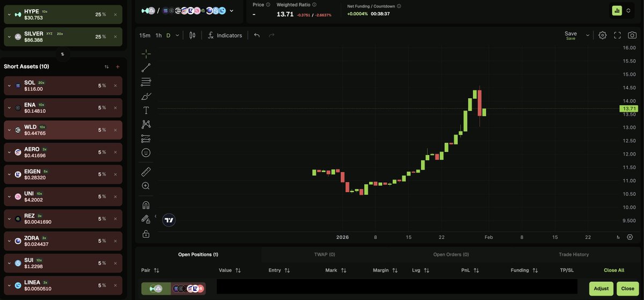
Task: Switch to the TWAP tab
Action: click(x=325, y=254)
